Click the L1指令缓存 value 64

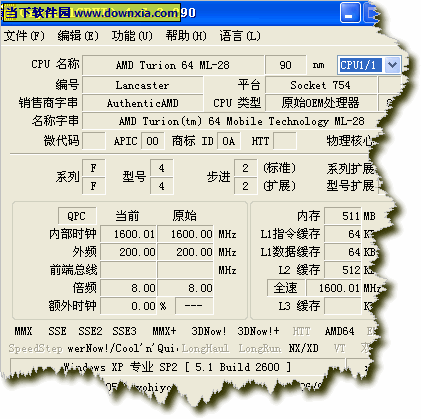click(343, 234)
